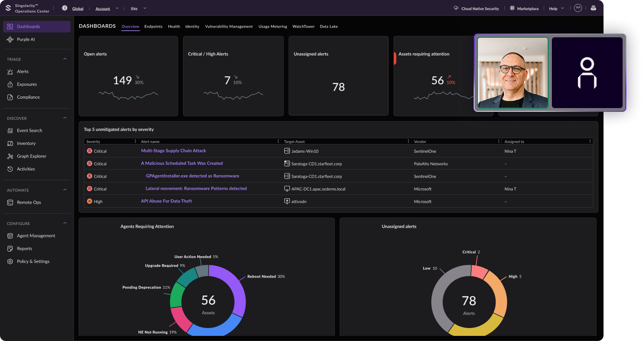
Task: Open the Help dropdown menu
Action: pos(556,8)
